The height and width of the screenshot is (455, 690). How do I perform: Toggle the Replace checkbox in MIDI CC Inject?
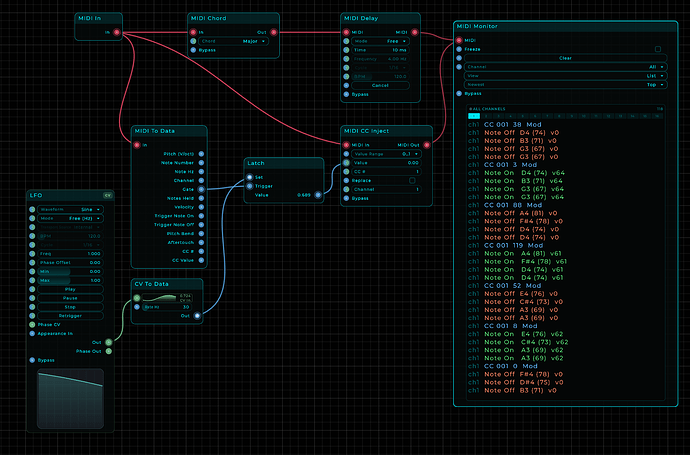tap(412, 180)
